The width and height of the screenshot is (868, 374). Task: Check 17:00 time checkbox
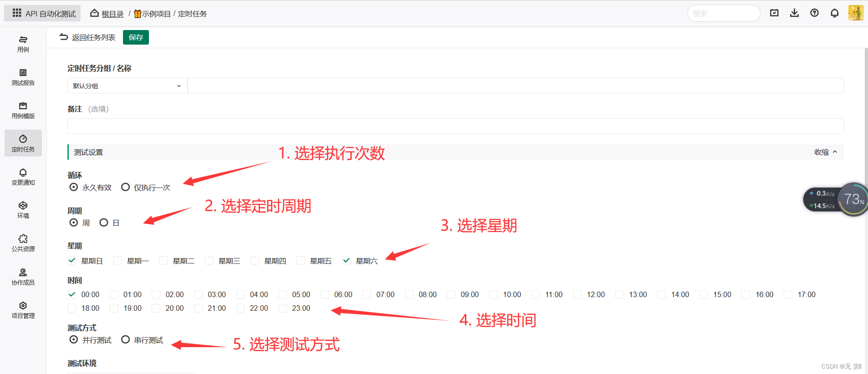(788, 294)
